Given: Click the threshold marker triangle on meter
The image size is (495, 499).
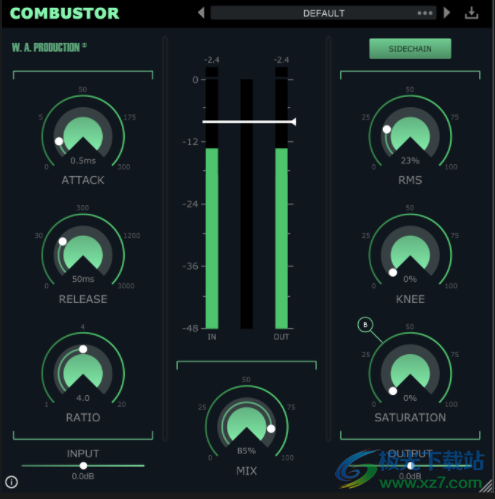Looking at the screenshot, I should pos(294,122).
